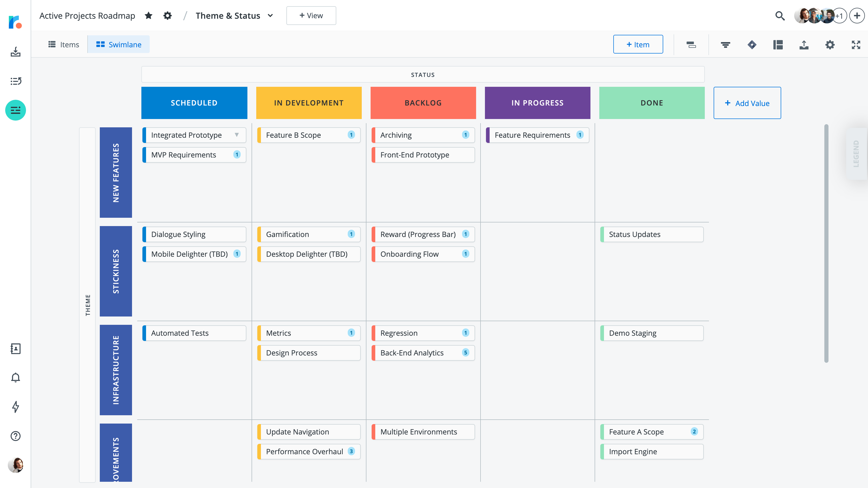Open the lightning bolt icon in sidebar
868x488 pixels.
coord(16,407)
